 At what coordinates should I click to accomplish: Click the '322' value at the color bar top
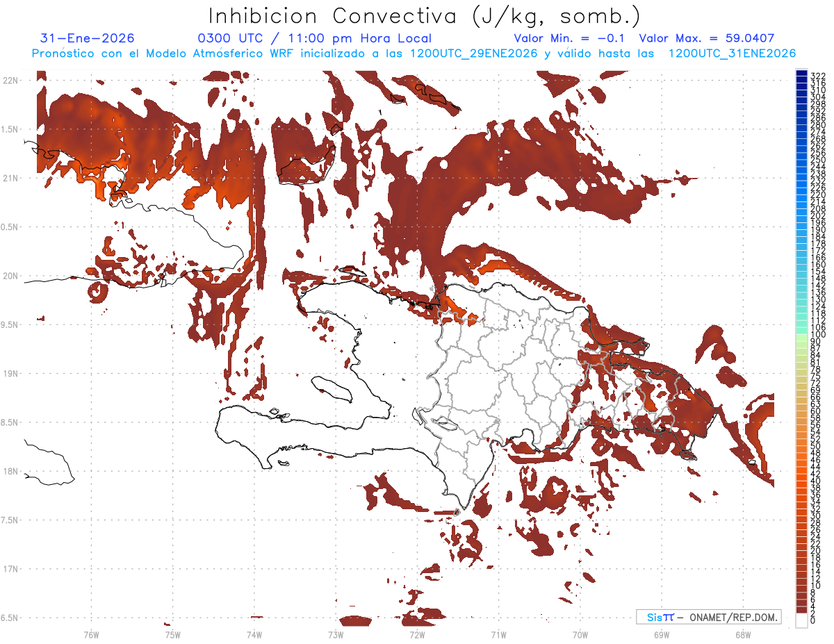point(817,76)
